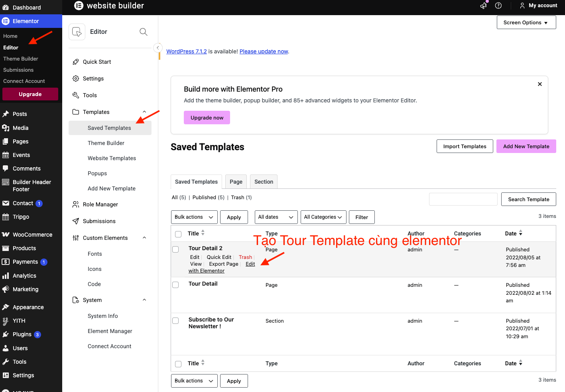Click the template search input field
The image size is (565, 392).
(463, 199)
